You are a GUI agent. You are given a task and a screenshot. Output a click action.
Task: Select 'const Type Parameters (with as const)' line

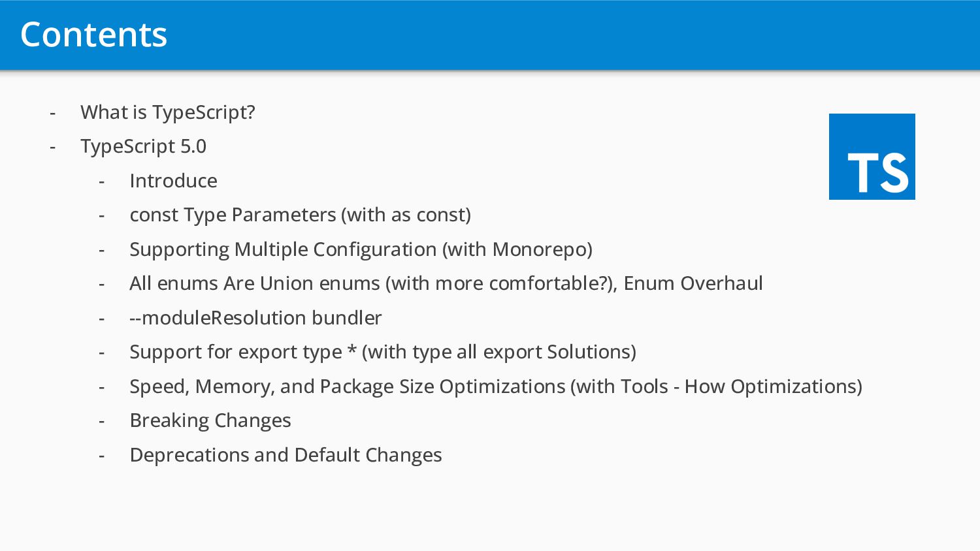click(301, 215)
